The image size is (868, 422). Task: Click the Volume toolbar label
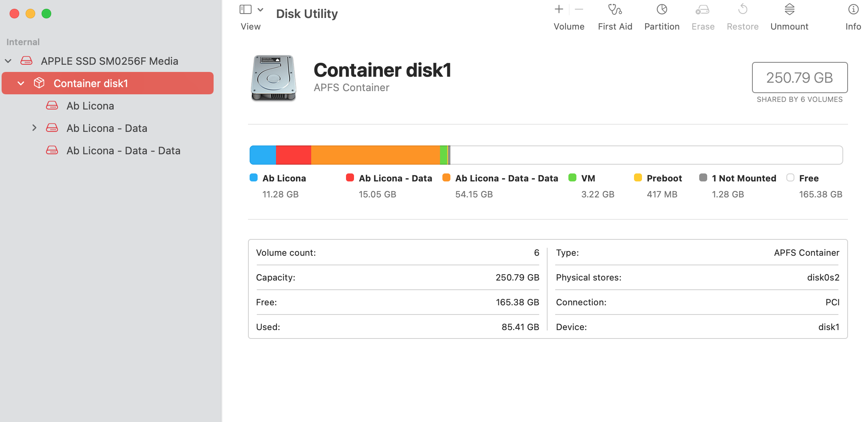[x=569, y=27]
